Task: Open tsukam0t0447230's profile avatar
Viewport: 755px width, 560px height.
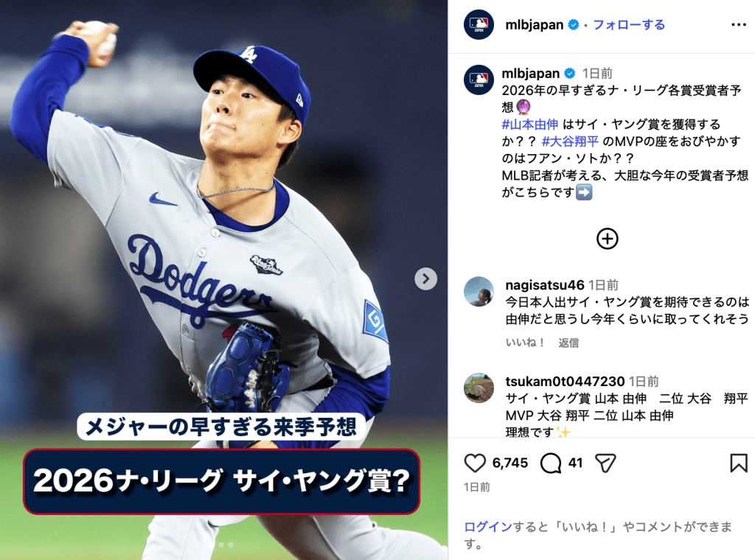Action: click(x=479, y=388)
